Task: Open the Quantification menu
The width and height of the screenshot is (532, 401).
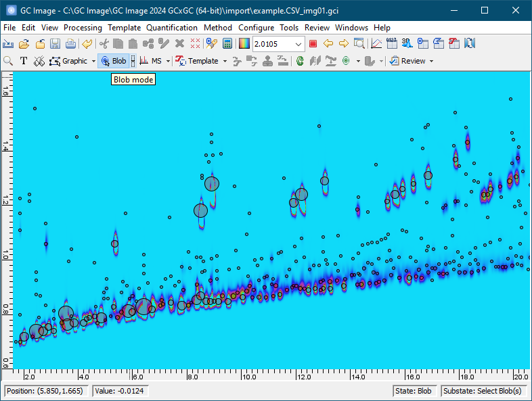Action: click(x=172, y=28)
